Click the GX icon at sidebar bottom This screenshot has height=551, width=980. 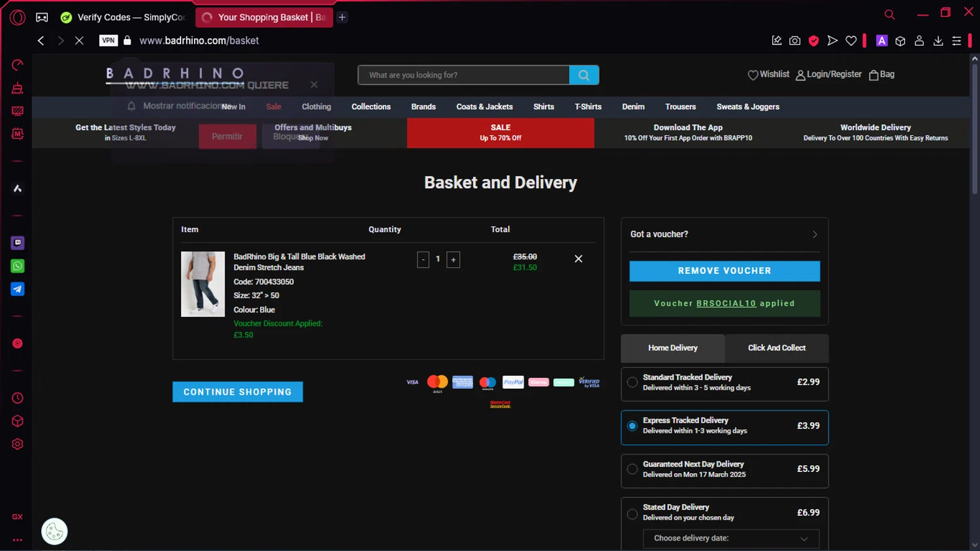click(18, 516)
